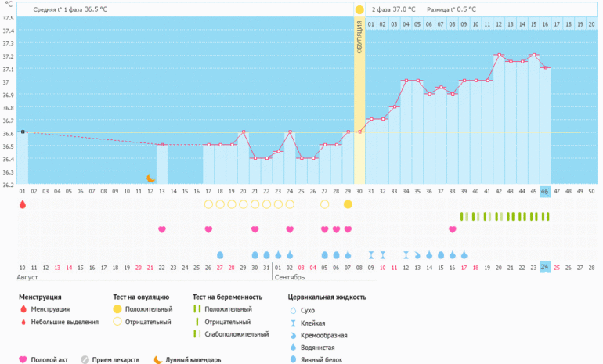Click the 37.2 temperature point on day 42
Image resolution: width=603 pixels, height=364 pixels.
click(499, 55)
